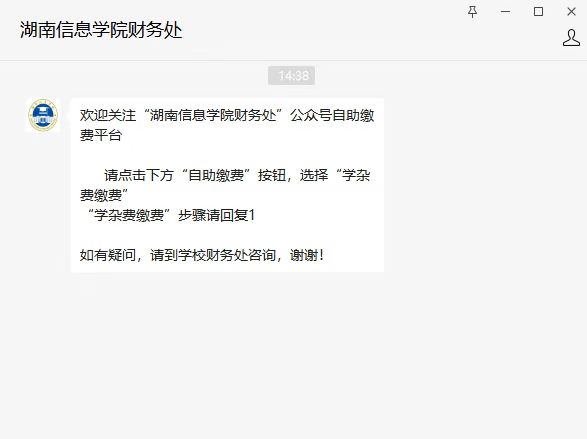Click the quoted 学杂费缴费 before 步骤
The height and width of the screenshot is (439, 587).
click(x=129, y=215)
